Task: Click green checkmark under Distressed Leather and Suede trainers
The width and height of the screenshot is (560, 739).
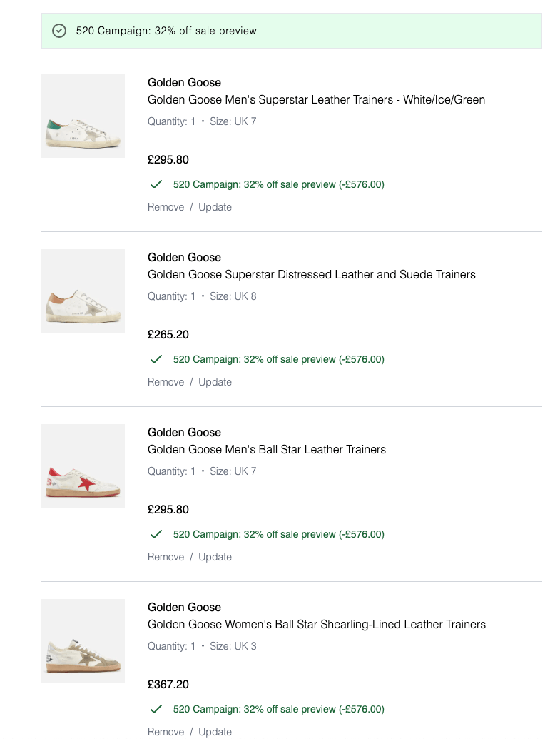Action: [156, 359]
